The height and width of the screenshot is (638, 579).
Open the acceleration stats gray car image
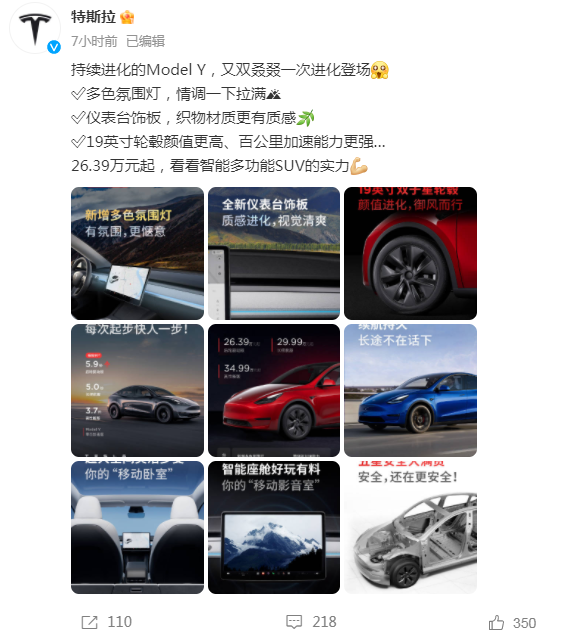[x=137, y=390]
